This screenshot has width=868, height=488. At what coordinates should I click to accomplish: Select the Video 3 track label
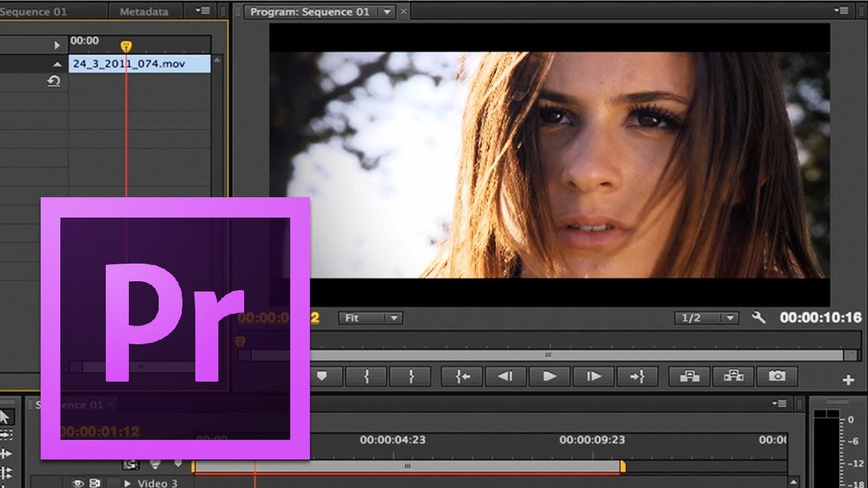(x=157, y=483)
